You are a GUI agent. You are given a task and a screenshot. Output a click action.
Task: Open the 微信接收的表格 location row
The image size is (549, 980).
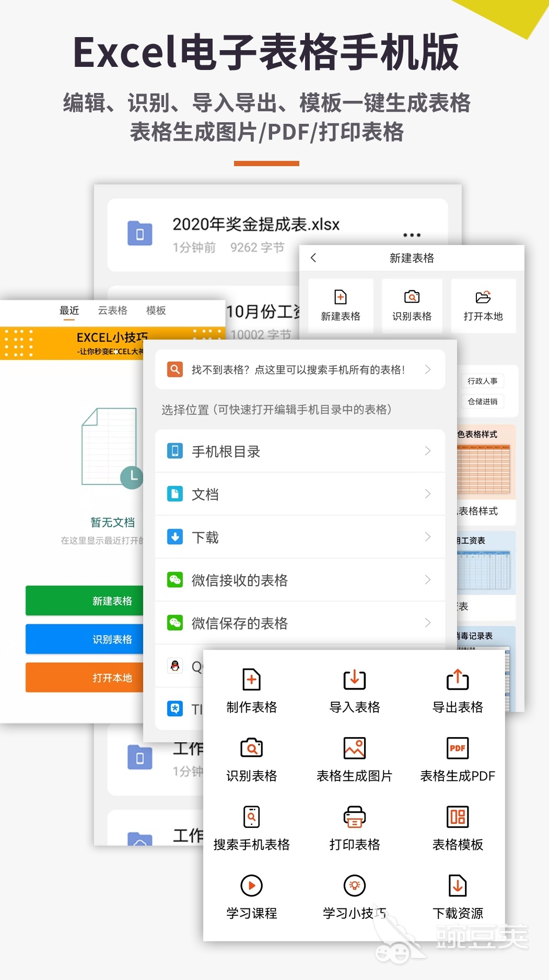[300, 580]
